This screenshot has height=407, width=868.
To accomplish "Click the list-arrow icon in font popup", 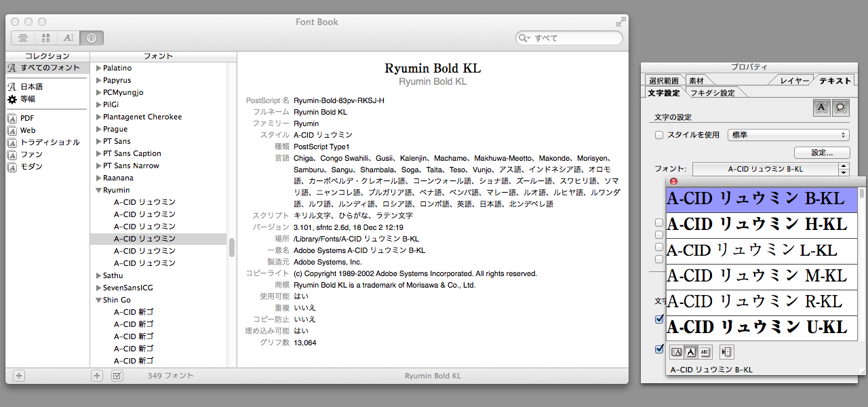I will tap(726, 351).
